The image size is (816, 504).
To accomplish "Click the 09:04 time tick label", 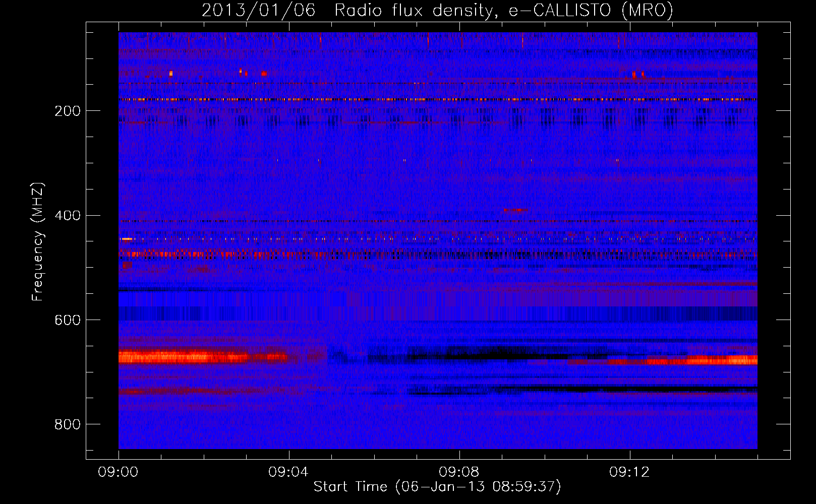I will (289, 472).
